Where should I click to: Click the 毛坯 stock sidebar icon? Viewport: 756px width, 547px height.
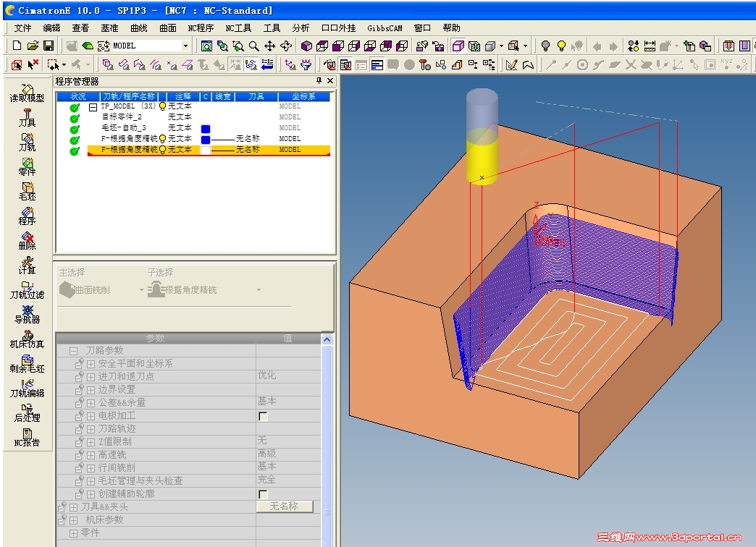[x=27, y=191]
